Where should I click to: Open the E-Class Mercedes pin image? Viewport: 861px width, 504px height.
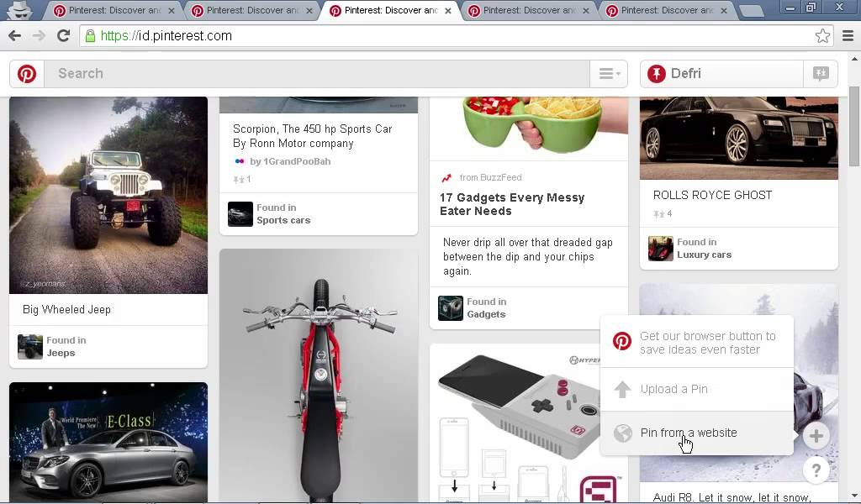(108, 442)
